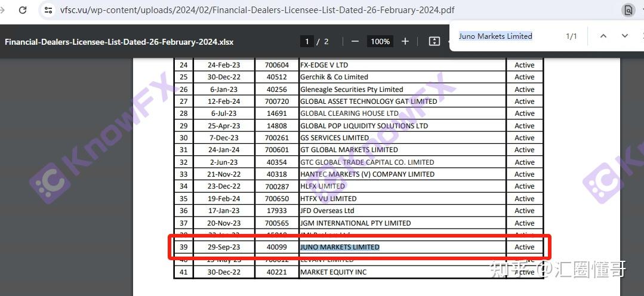
Task: Focus the find box containing Juno Markets Limited
Action: tap(495, 36)
